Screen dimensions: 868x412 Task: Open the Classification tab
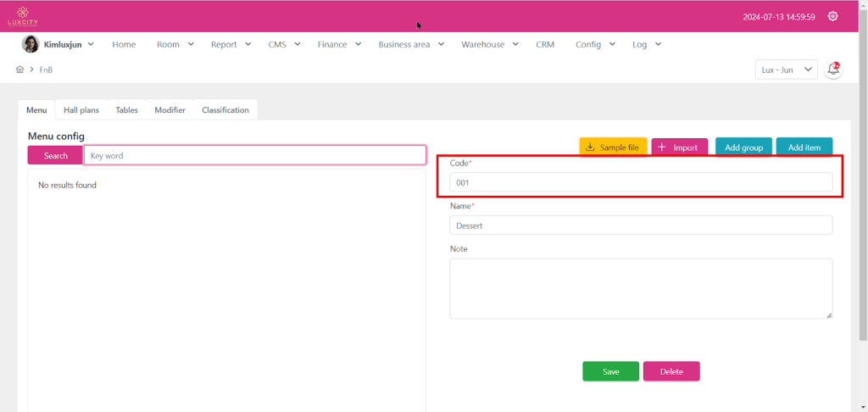(225, 110)
